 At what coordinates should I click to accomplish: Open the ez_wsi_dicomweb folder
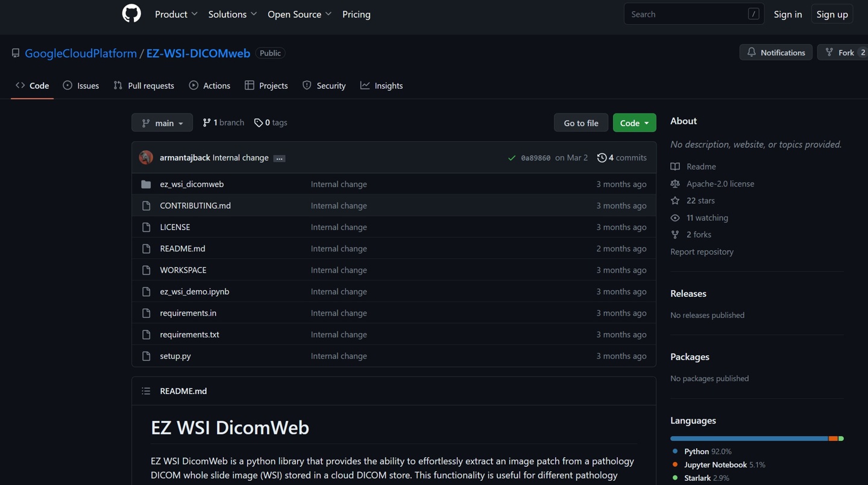192,184
